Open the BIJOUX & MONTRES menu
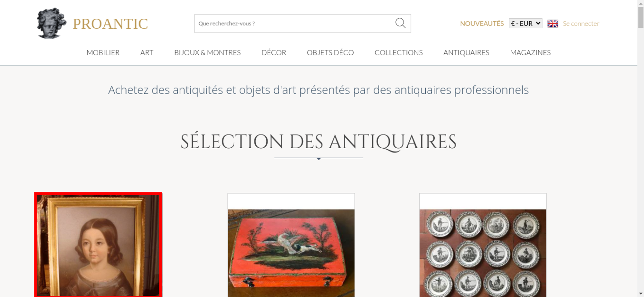Image resolution: width=644 pixels, height=297 pixels. pyautogui.click(x=207, y=52)
